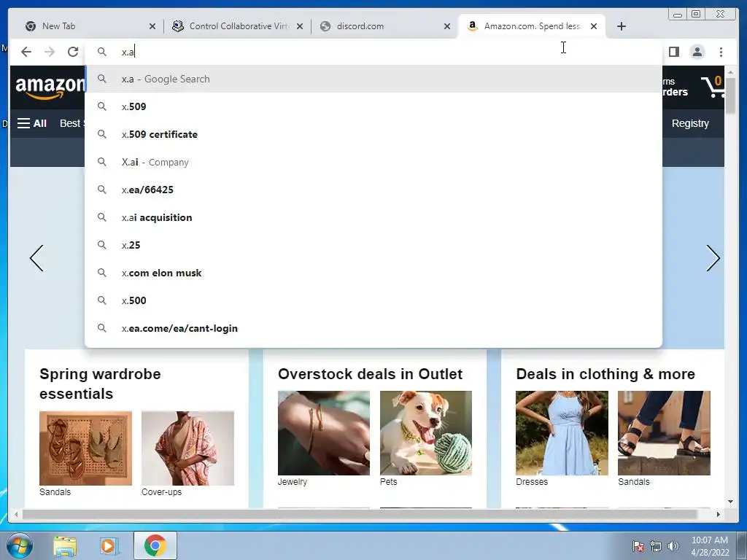Choose the 'x.a - Google Search' suggestion
Viewport: 747px width, 560px height.
pyautogui.click(x=373, y=79)
